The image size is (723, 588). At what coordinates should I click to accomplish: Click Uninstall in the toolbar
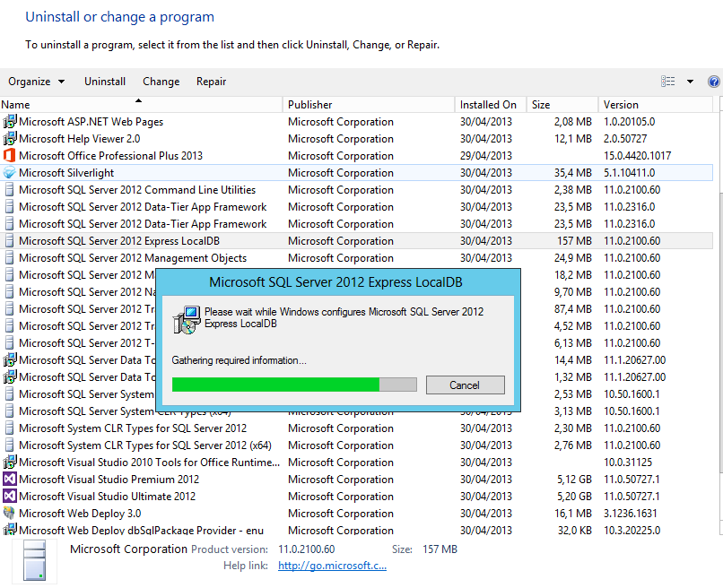point(105,82)
